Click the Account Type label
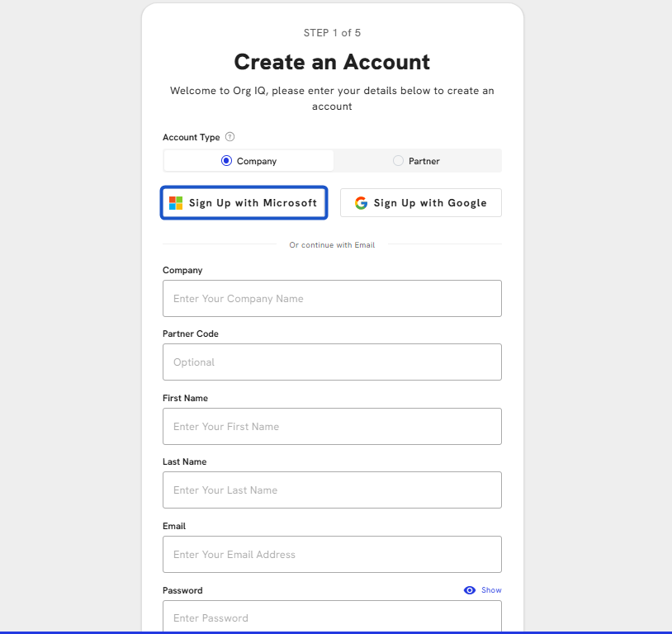This screenshot has height=634, width=672. [x=192, y=137]
